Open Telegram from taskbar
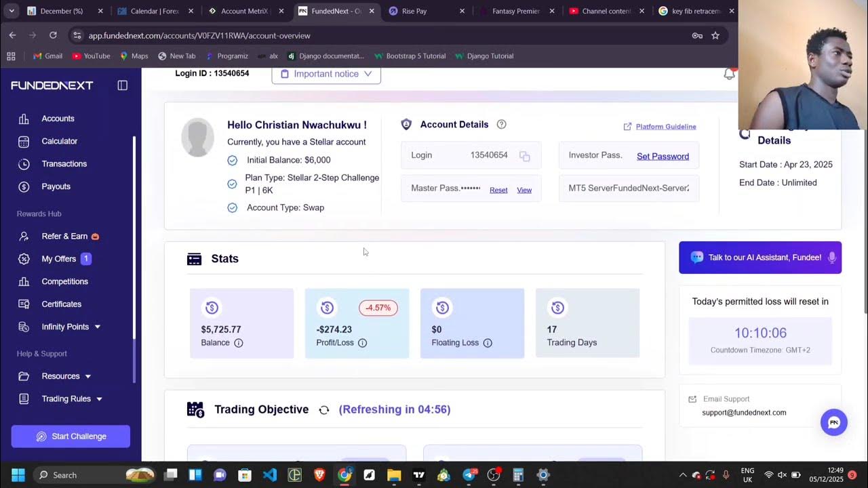Screen dimensions: 868x488 click(469, 475)
